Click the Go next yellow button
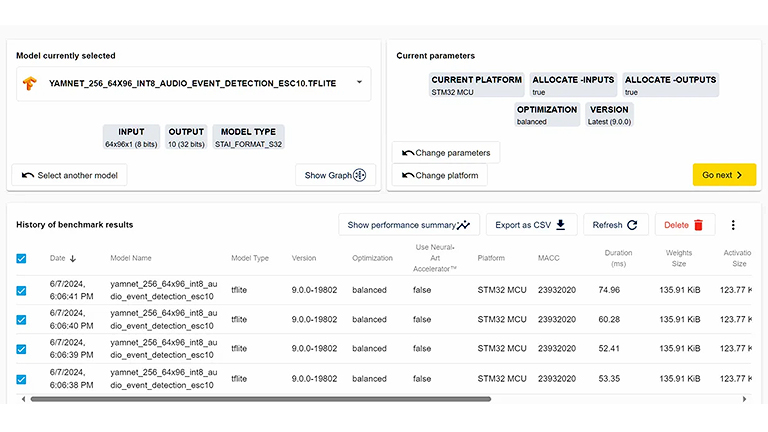This screenshot has height=432, width=768. coord(724,175)
